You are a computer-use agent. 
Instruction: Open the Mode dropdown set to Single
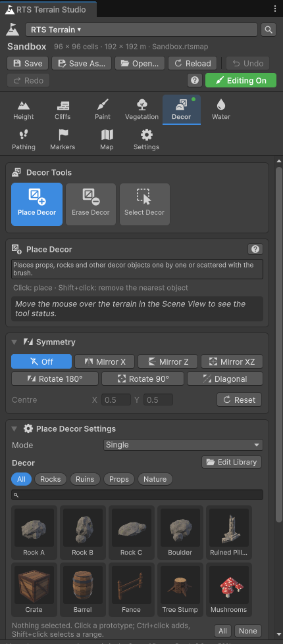[183, 445]
